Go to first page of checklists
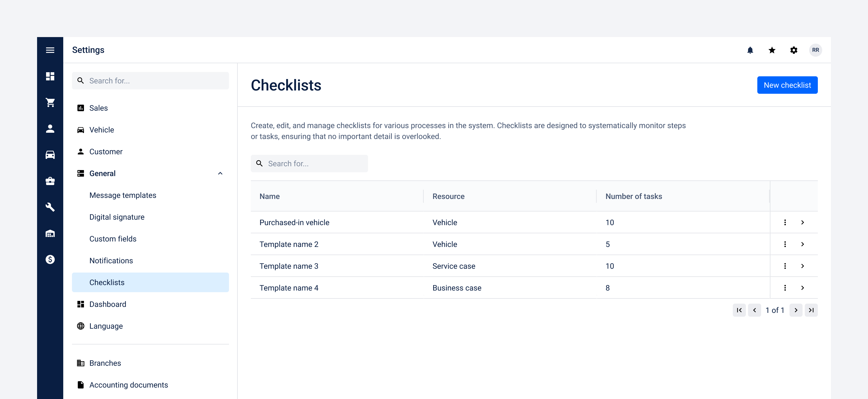This screenshot has height=399, width=868. pyautogui.click(x=739, y=310)
